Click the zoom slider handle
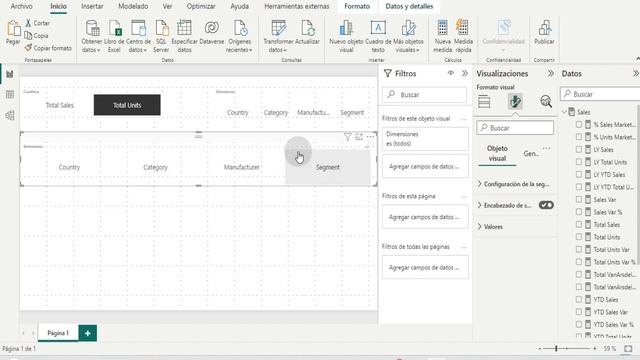Image resolution: width=640 pixels, height=360 pixels. (556, 349)
